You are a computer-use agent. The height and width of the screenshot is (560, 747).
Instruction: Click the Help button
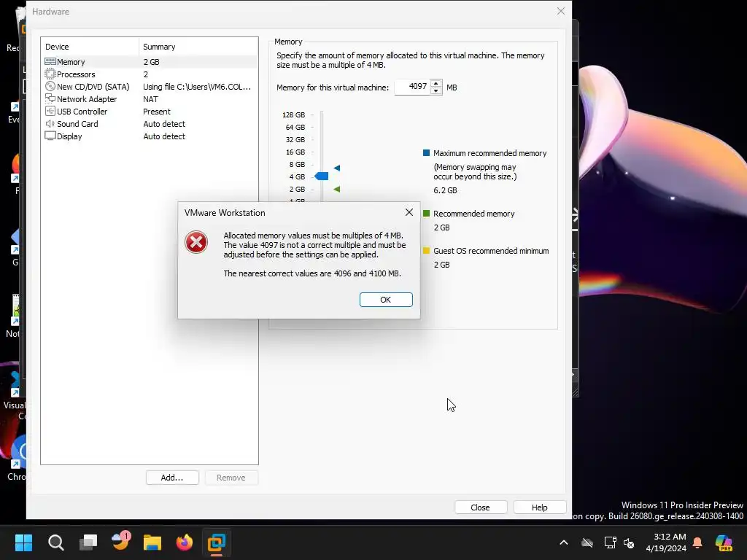tap(540, 507)
